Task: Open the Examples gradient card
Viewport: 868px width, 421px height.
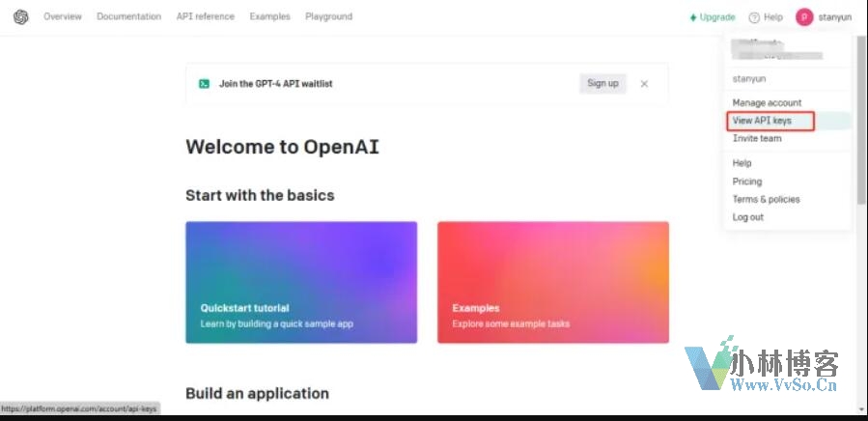Action: (553, 283)
